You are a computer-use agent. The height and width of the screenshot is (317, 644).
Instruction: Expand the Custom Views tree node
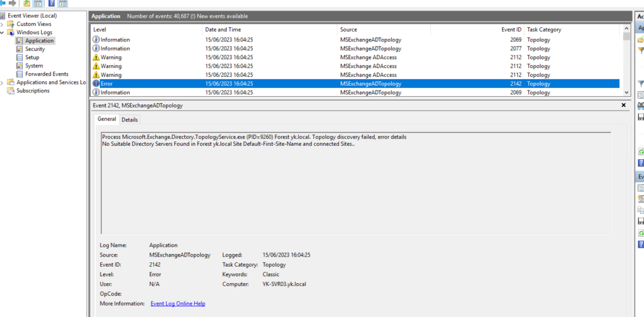coord(3,24)
